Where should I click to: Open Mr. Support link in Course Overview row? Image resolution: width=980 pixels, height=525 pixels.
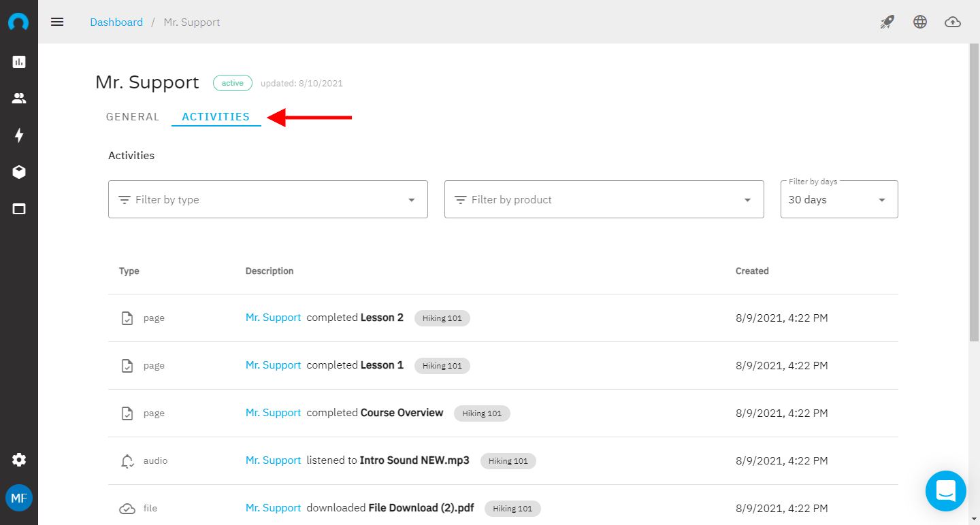tap(273, 413)
